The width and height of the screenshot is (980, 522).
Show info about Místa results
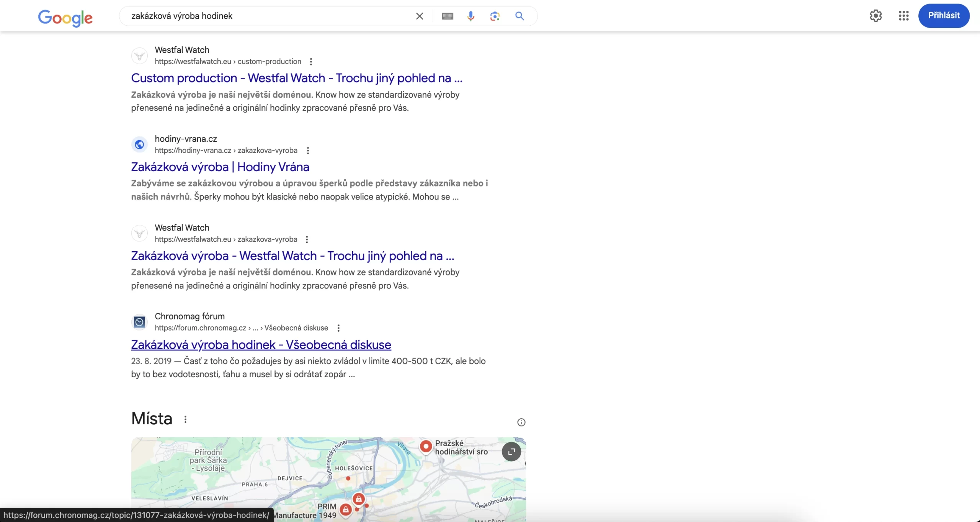pyautogui.click(x=521, y=422)
